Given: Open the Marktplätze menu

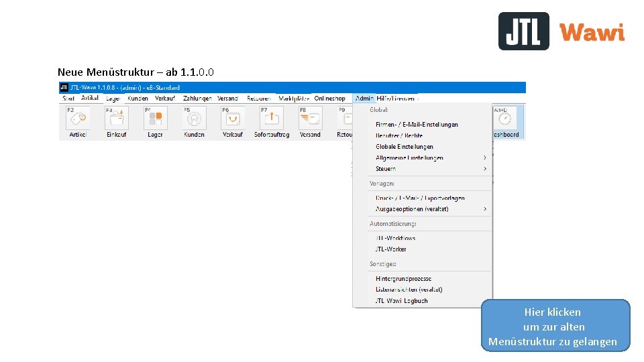Looking at the screenshot, I should tap(294, 99).
